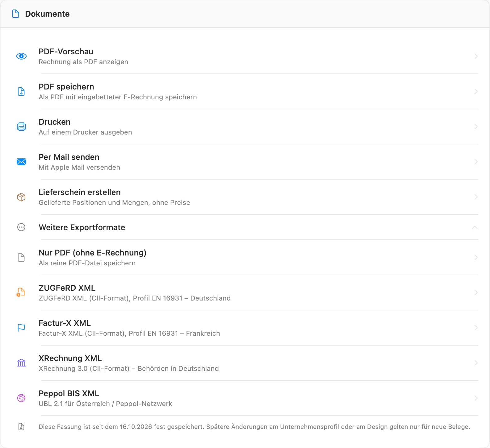Open chevron on Peppol BIS XML row

point(476,398)
